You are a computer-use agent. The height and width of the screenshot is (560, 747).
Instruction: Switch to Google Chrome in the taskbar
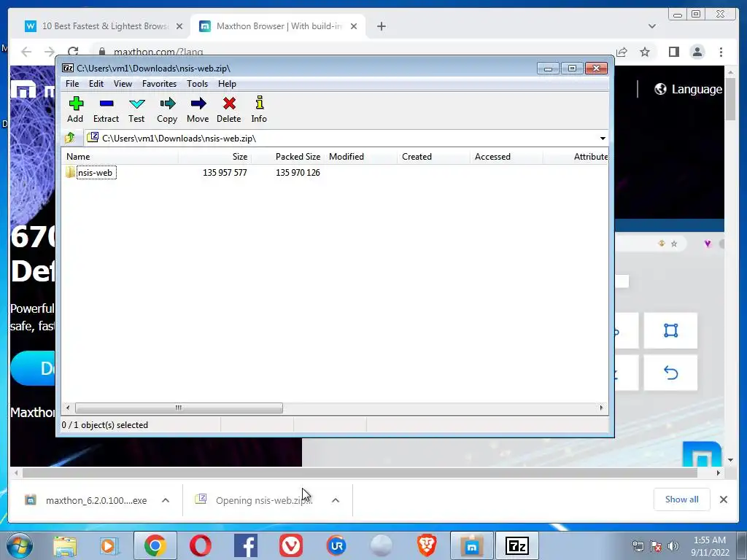click(155, 545)
